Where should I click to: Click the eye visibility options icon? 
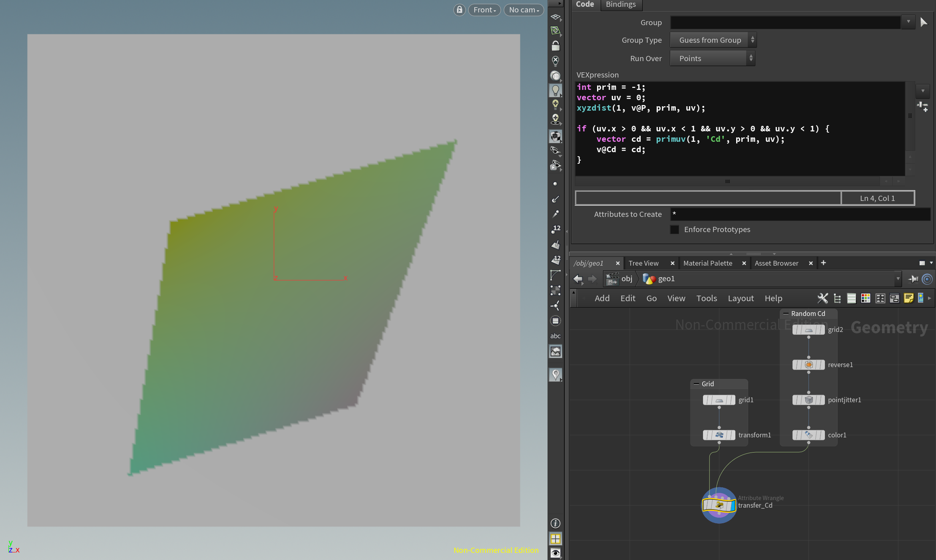tap(556, 553)
